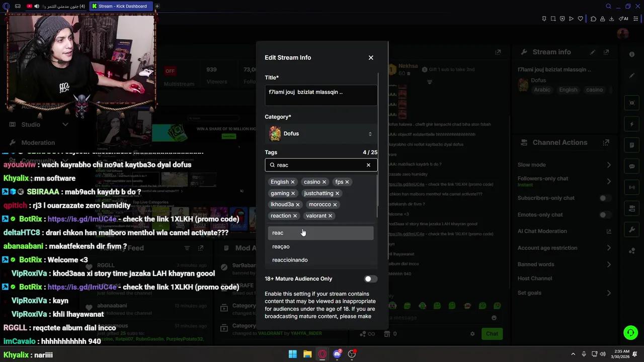This screenshot has height=362, width=644.
Task: Open green support headset button
Action: click(630, 333)
